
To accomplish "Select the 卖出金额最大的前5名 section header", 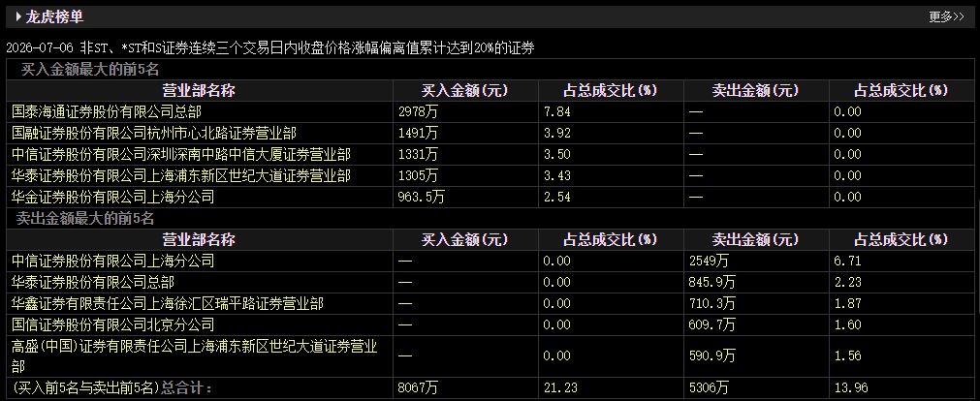I will [x=84, y=219].
